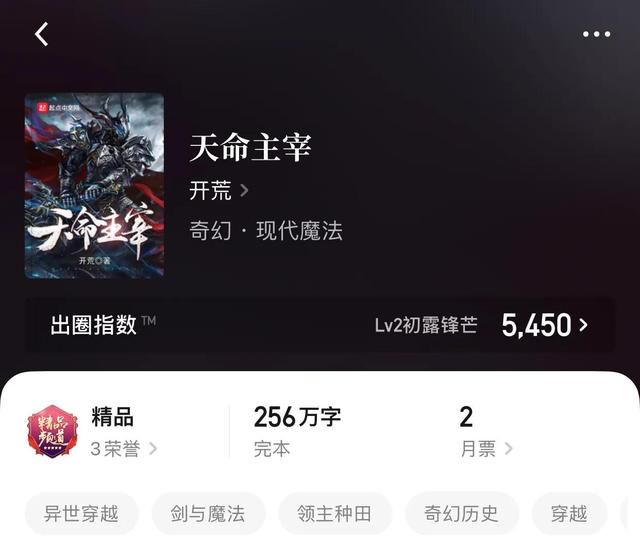Screen dimensions: 640x549
Task: Select the 剑与魔法 tag
Action: pyautogui.click(x=208, y=513)
